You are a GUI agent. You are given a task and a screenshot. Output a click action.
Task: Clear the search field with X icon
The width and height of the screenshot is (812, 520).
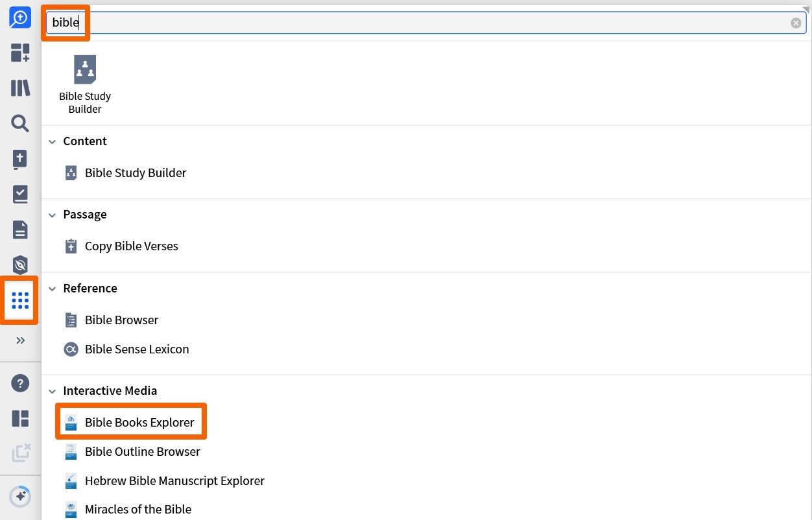[796, 23]
